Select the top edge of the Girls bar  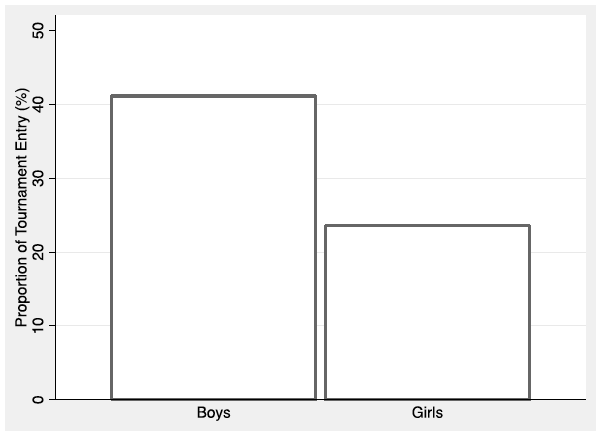point(427,226)
